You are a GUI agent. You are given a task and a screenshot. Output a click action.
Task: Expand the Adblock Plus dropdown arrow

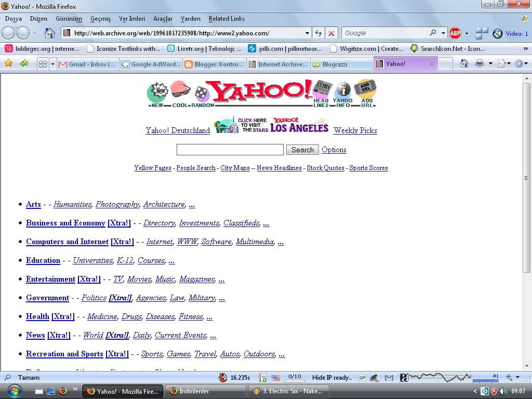467,33
